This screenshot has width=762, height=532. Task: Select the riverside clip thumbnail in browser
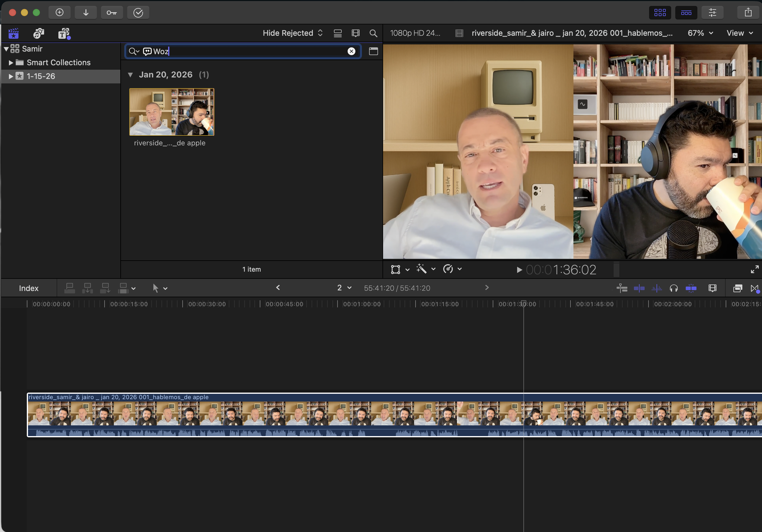point(172,112)
